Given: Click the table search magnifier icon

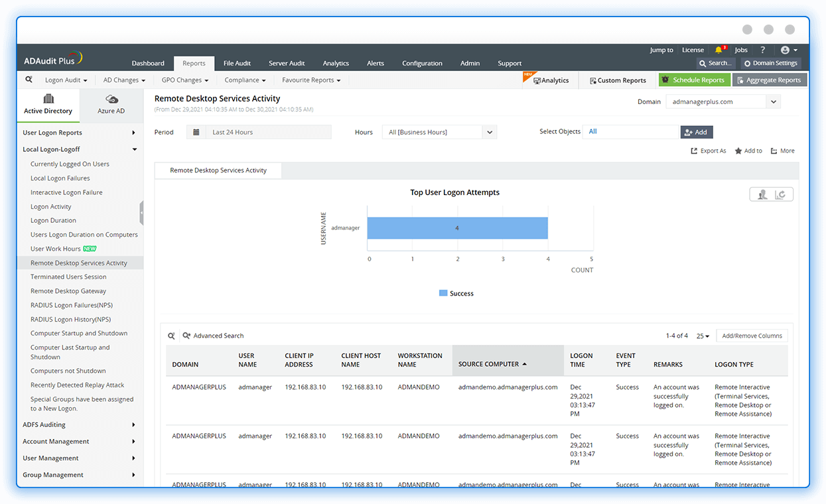Looking at the screenshot, I should coord(171,336).
